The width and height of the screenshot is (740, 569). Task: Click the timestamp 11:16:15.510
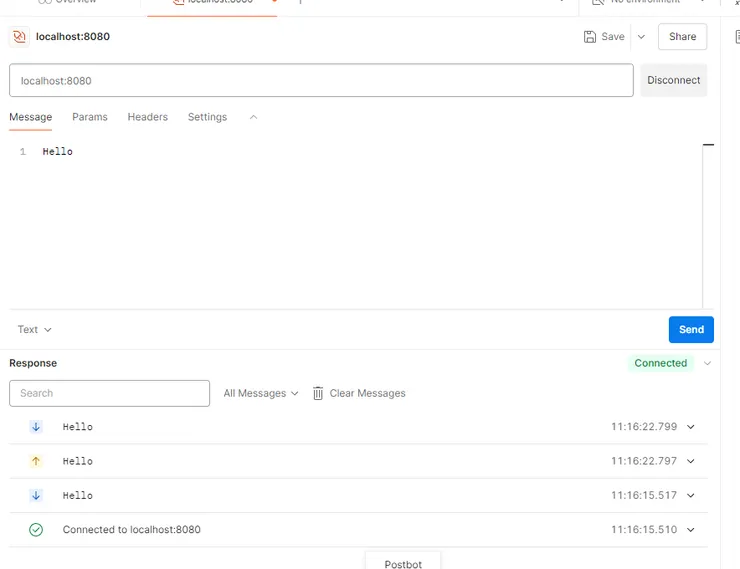tap(644, 530)
